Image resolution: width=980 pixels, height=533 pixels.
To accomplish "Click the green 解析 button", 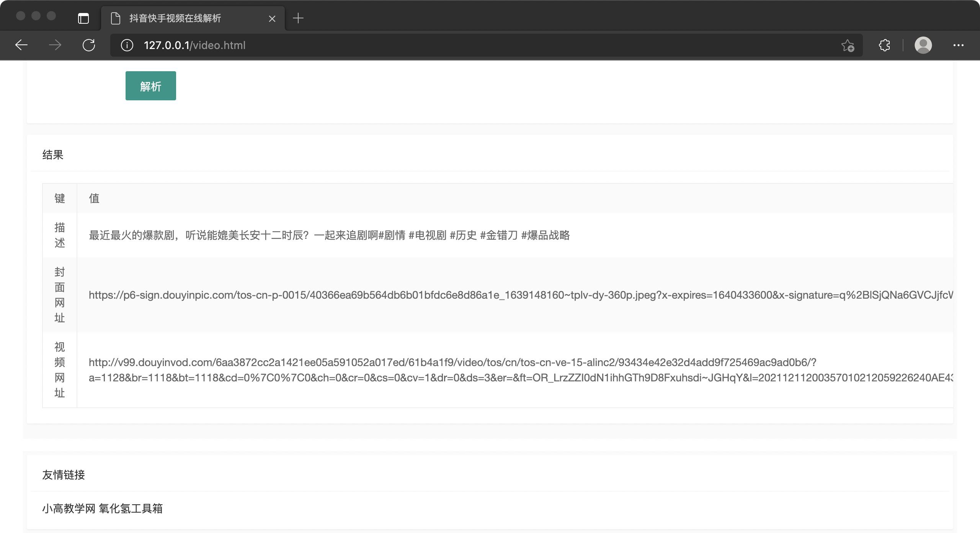I will [x=150, y=86].
